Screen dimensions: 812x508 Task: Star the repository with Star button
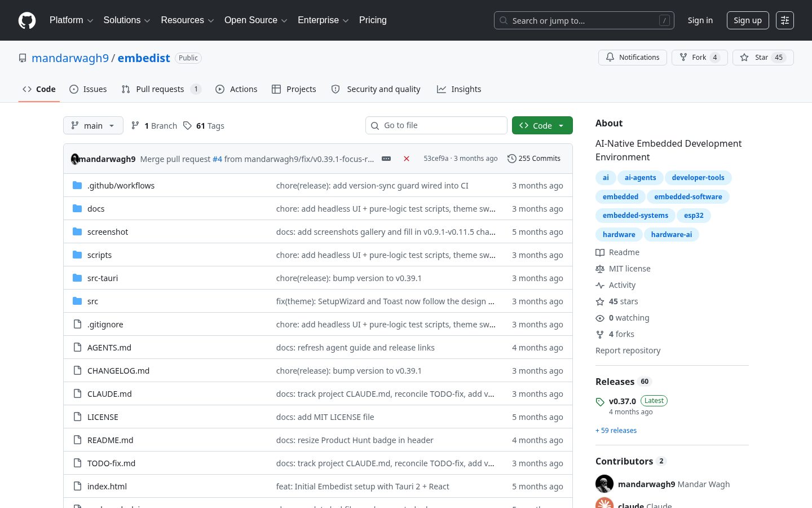pyautogui.click(x=763, y=58)
